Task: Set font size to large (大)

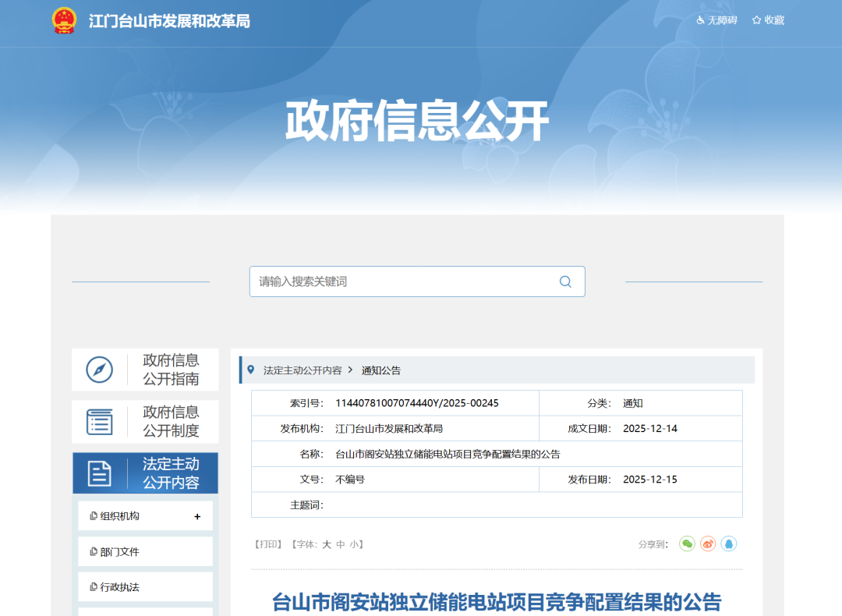Action: (327, 544)
